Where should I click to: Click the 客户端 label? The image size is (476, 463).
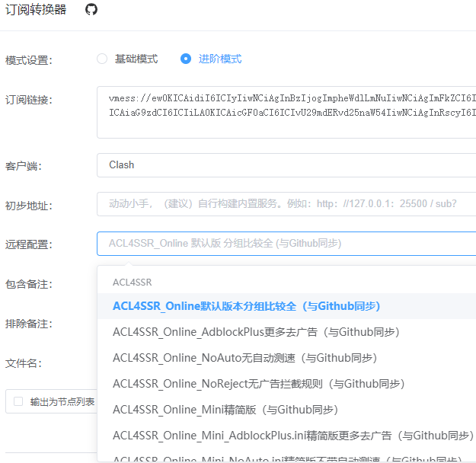coord(24,166)
